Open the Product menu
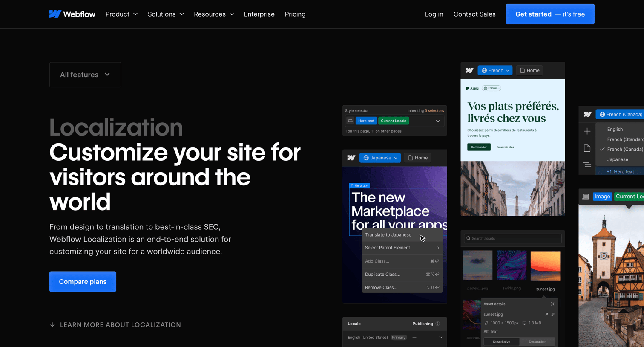The height and width of the screenshot is (347, 644). [x=121, y=14]
